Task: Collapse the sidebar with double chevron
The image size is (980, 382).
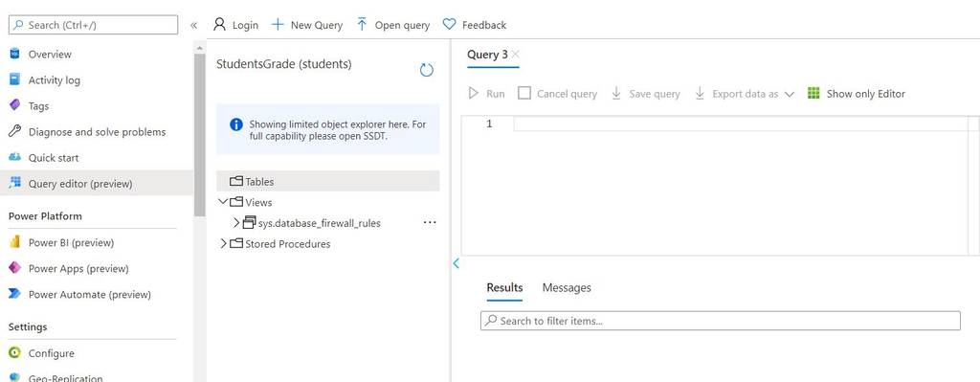Action: point(193,25)
